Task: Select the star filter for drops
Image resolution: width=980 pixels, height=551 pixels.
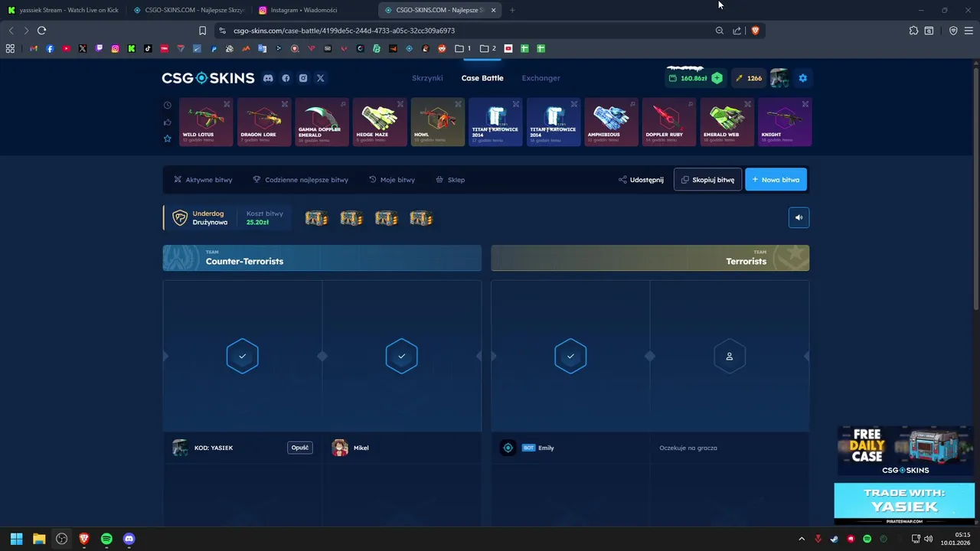Action: point(168,139)
